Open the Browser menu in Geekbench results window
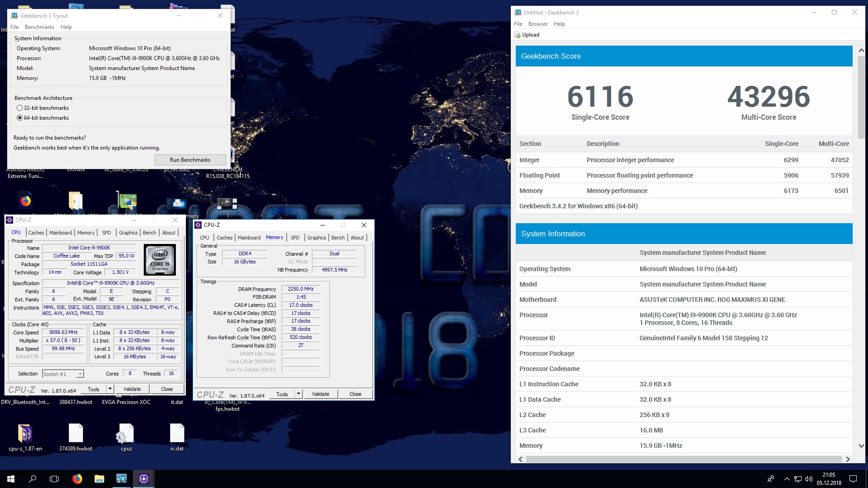 click(538, 24)
